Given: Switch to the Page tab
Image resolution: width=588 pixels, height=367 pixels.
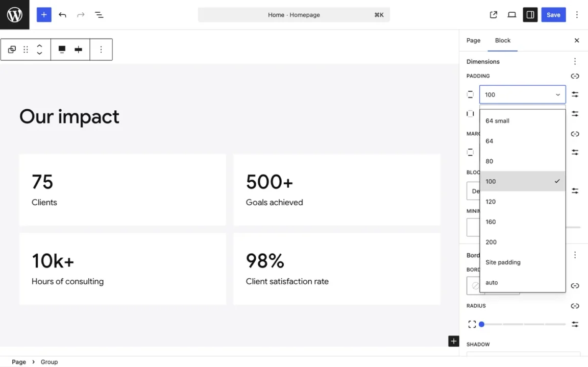Looking at the screenshot, I should pyautogui.click(x=473, y=40).
